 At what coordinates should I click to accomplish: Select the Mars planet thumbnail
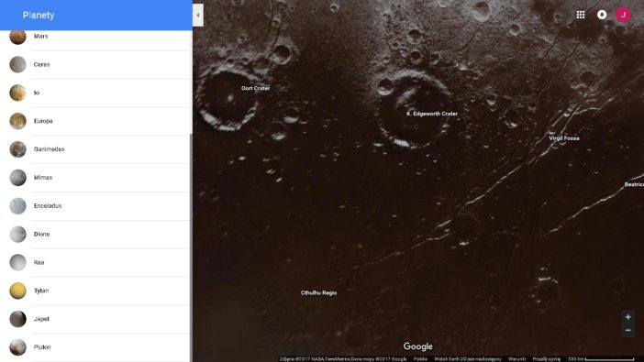17,36
